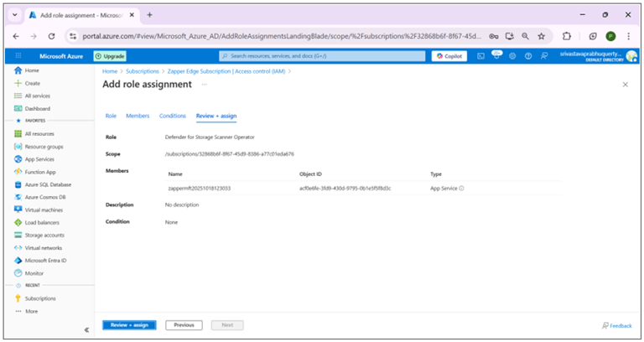Viewport: 644px width, 342px height.
Task: Open Function App lightning icon
Action: [x=18, y=172]
